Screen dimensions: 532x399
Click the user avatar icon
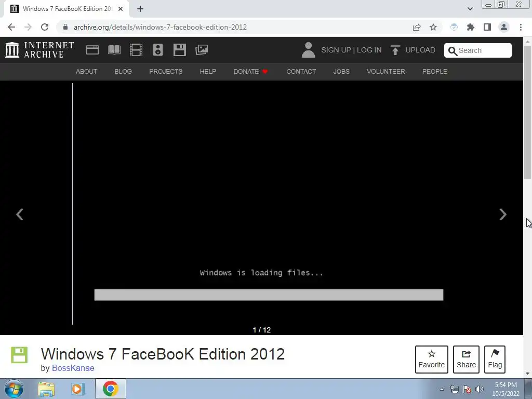point(308,50)
